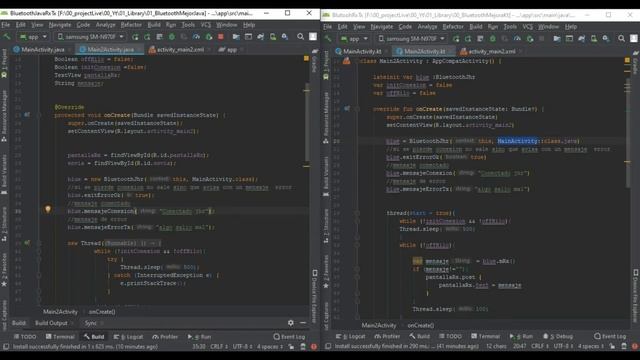Toggle read-only lock icon in left status bar
Screen dimensions: 640x360
[291, 347]
